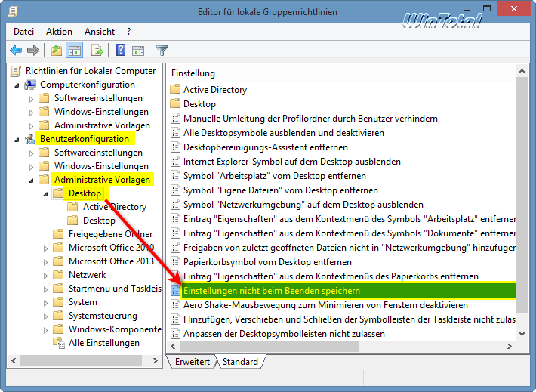Expand the Netzwerk tree node
This screenshot has height=392, width=536.
(46, 276)
